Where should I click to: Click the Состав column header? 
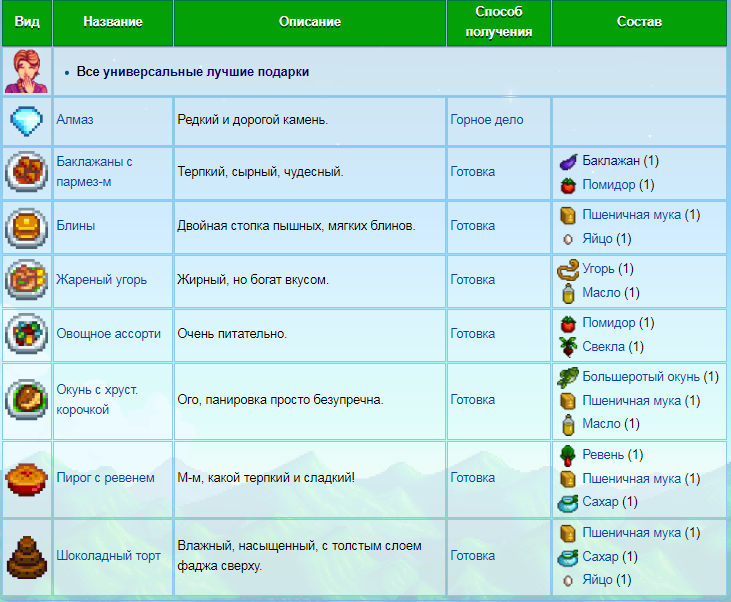(x=639, y=22)
